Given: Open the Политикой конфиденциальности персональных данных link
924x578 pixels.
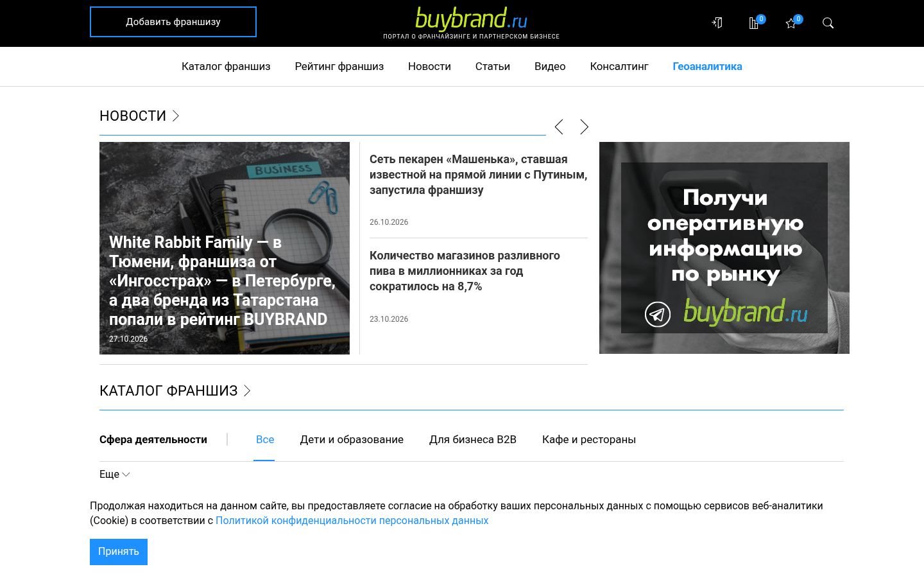Looking at the screenshot, I should click(352, 521).
